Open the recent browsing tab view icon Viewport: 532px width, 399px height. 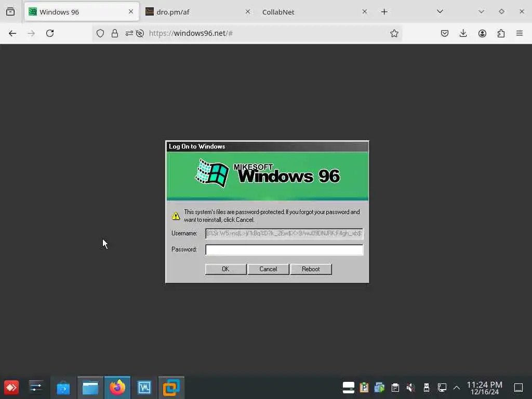[x=10, y=12]
